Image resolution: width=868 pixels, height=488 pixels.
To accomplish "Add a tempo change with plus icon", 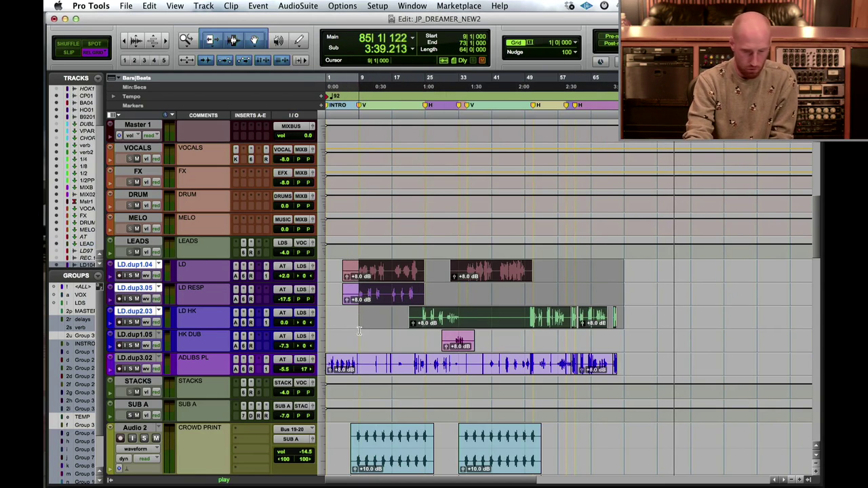I will pos(322,96).
